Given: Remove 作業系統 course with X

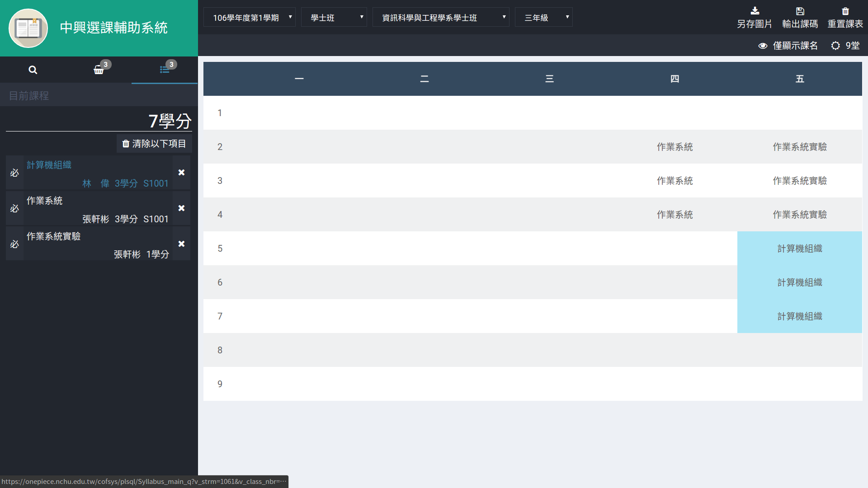Looking at the screenshot, I should pyautogui.click(x=181, y=208).
